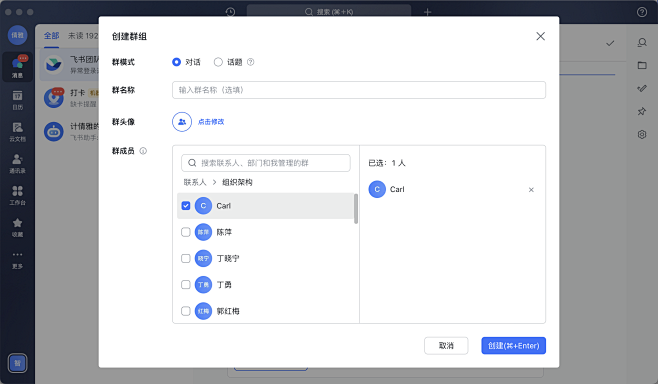Check the 陈萍 member checkbox
The height and width of the screenshot is (384, 658).
click(x=185, y=232)
